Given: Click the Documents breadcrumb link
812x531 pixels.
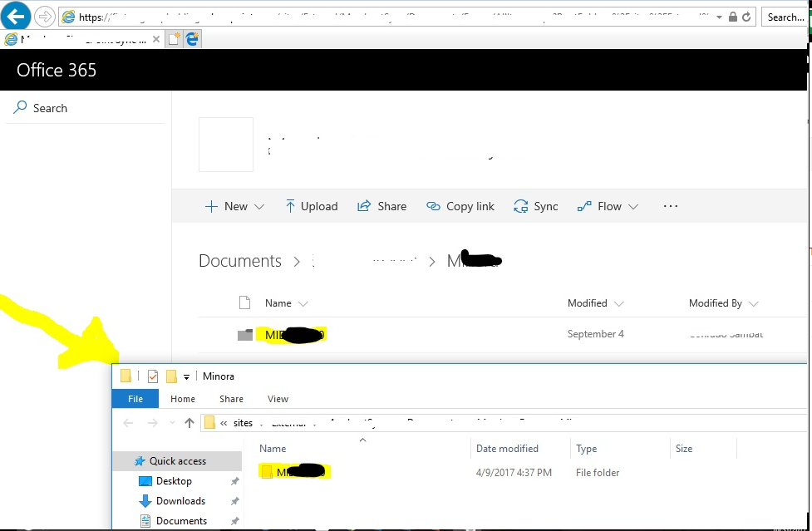Looking at the screenshot, I should click(239, 260).
